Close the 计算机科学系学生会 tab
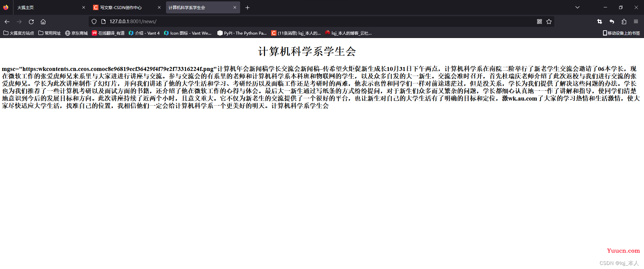This screenshot has width=644, height=269. coord(235,7)
